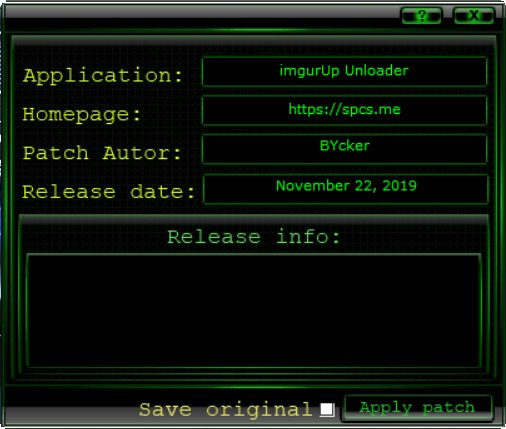
Task: Click the Release date: label
Action: click(109, 192)
